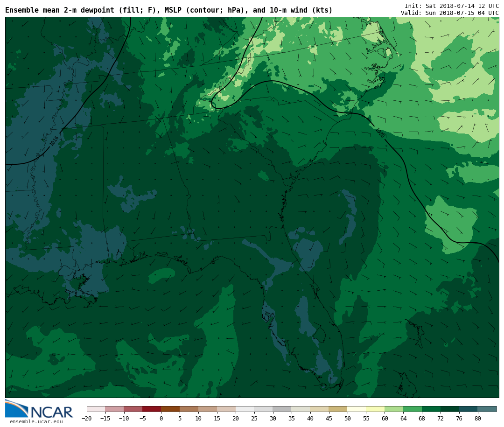Screen dimensions: 504x427
Task: Click the color swatch between 10 and 15
Action: (x=208, y=409)
